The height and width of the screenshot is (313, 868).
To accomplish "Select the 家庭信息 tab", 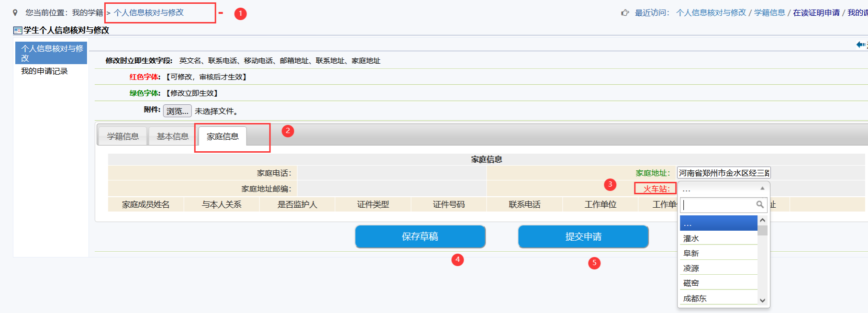I will 223,136.
